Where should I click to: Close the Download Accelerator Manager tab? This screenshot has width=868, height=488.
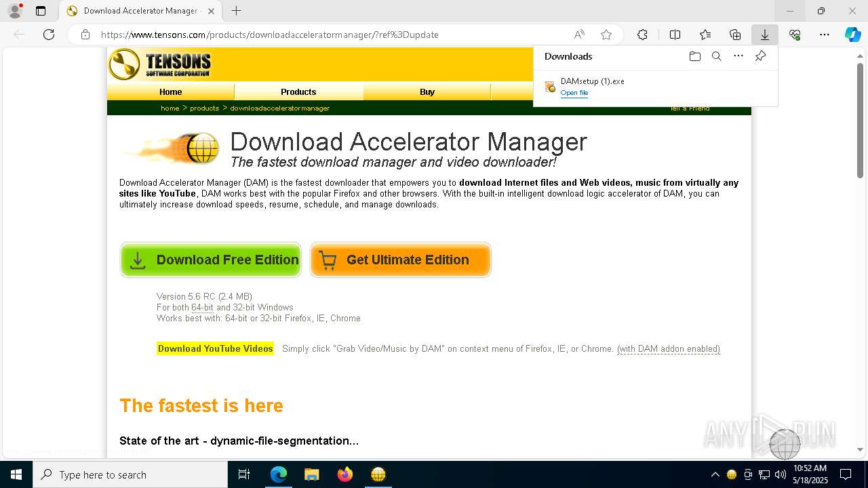[x=211, y=11]
